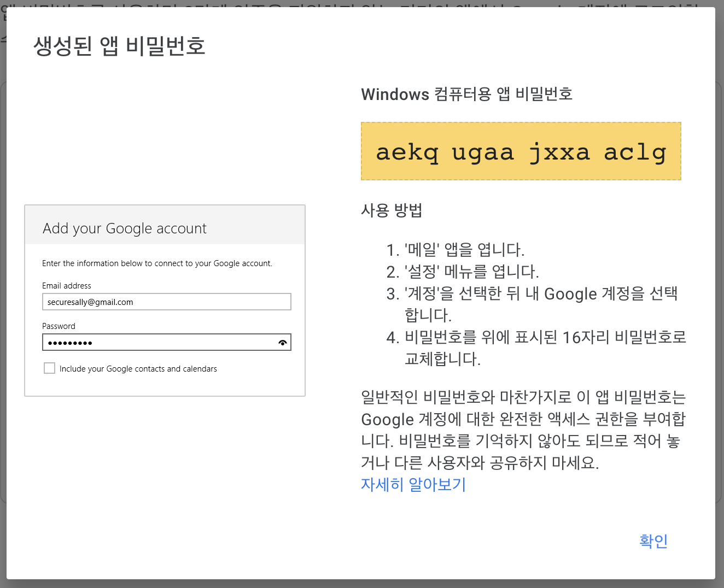Click the Add your Google account header
Image resolution: width=724 pixels, height=588 pixels.
[125, 228]
